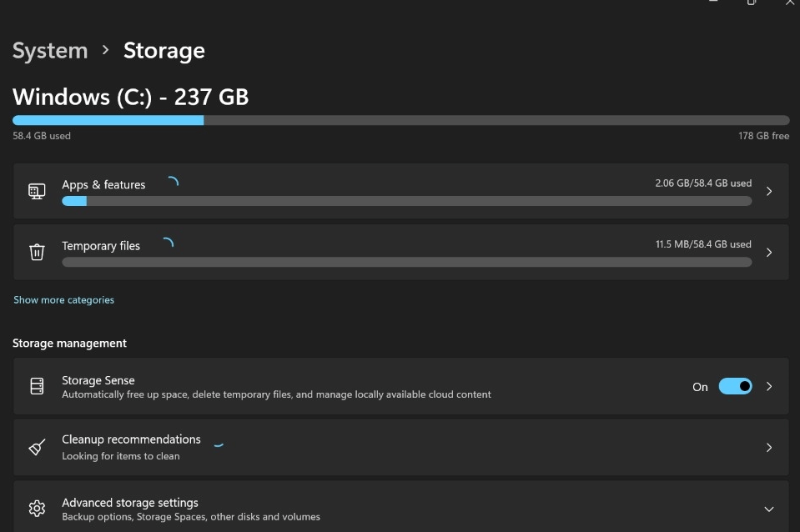Expand the Advanced storage settings section
The width and height of the screenshot is (800, 532).
click(x=769, y=509)
